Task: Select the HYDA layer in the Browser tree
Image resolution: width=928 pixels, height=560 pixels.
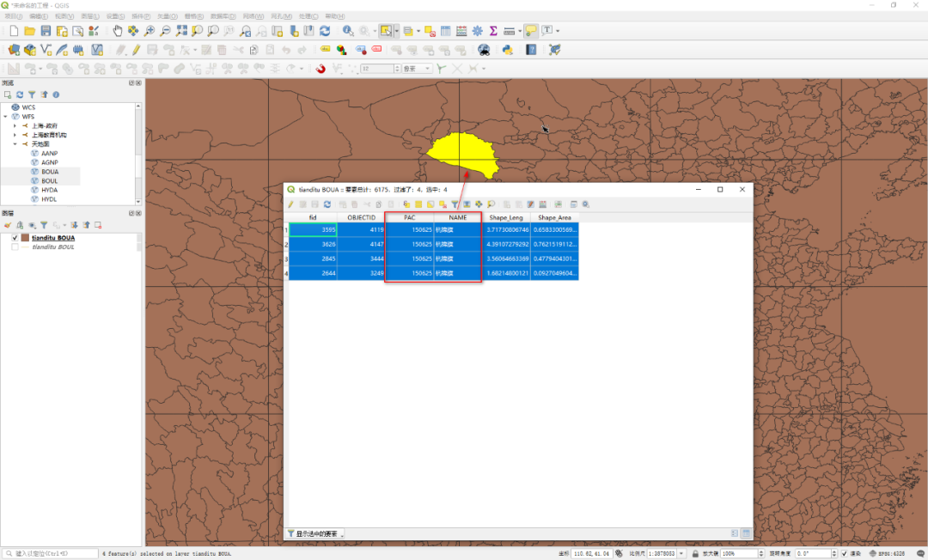Action: 49,190
